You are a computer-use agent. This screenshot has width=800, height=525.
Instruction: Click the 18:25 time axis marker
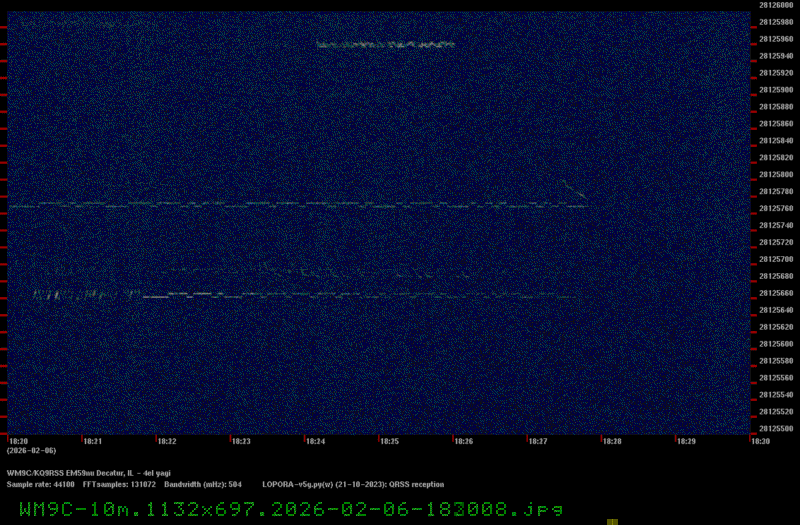coord(389,441)
